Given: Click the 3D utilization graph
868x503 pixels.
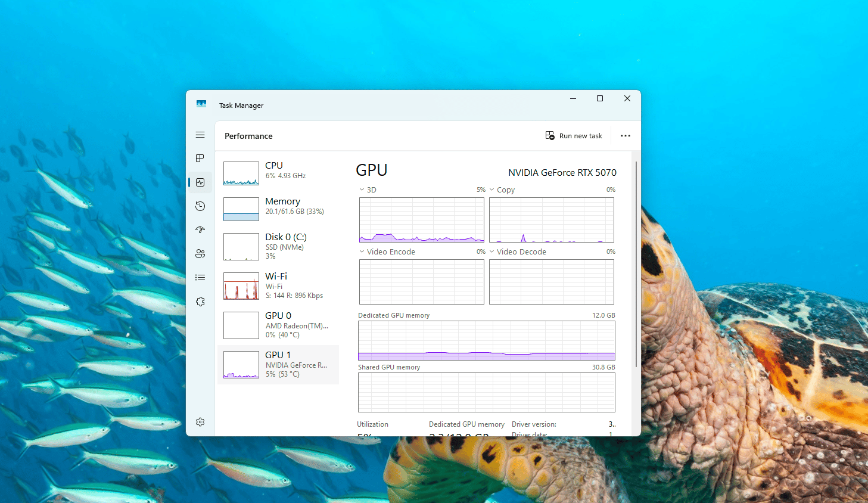Looking at the screenshot, I should 422,220.
